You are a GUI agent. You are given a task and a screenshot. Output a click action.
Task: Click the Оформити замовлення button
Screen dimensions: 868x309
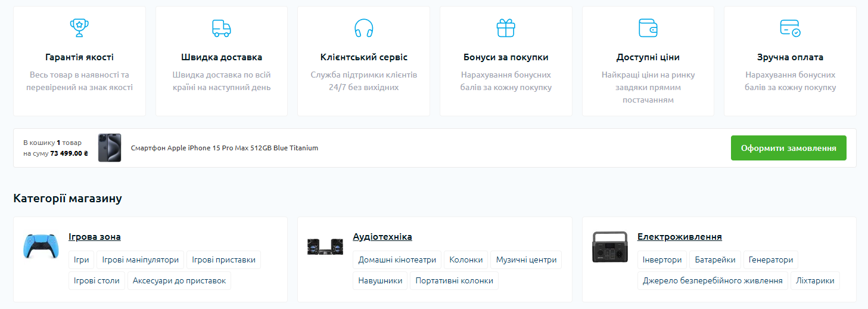point(789,148)
